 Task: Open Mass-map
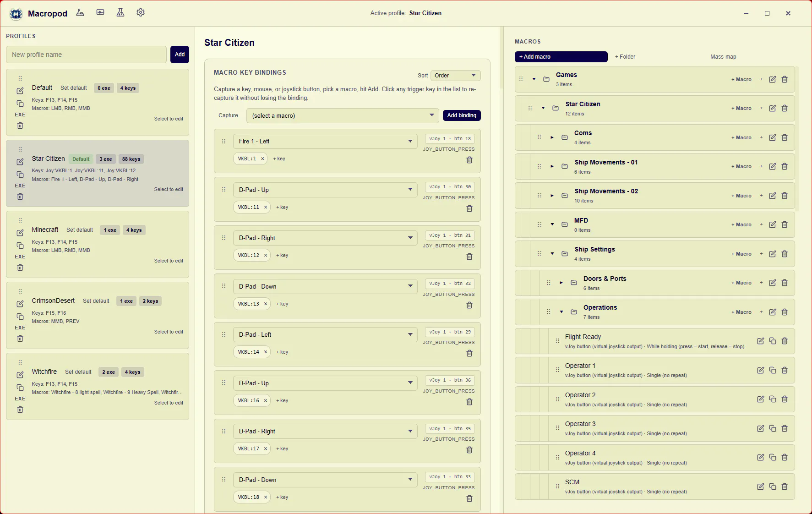(723, 57)
